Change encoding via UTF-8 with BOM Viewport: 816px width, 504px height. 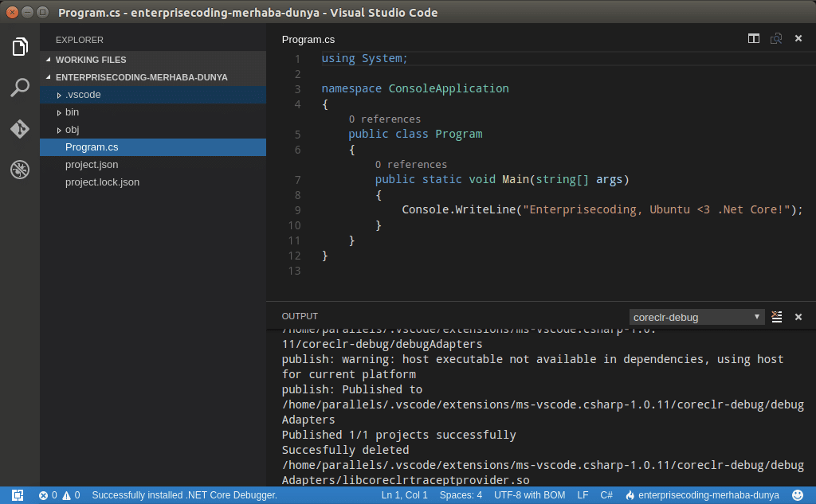529,495
